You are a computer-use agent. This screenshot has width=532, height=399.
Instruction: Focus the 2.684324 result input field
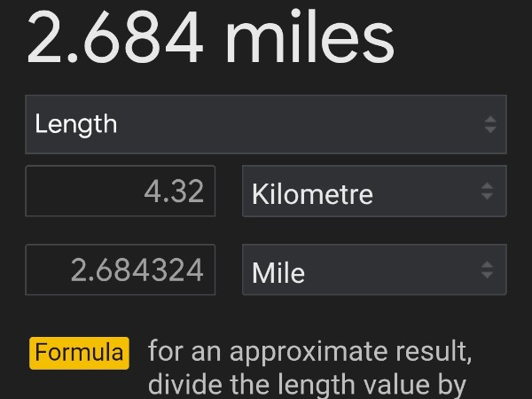pos(121,270)
